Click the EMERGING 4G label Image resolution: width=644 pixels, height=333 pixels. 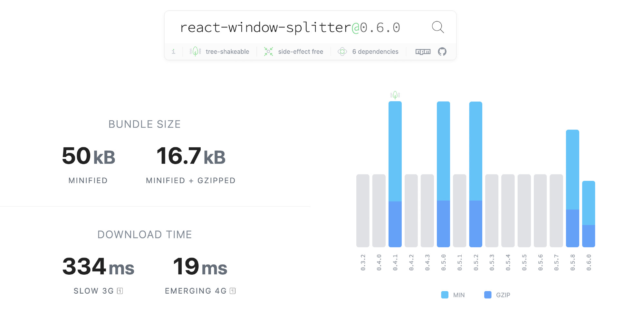(196, 291)
